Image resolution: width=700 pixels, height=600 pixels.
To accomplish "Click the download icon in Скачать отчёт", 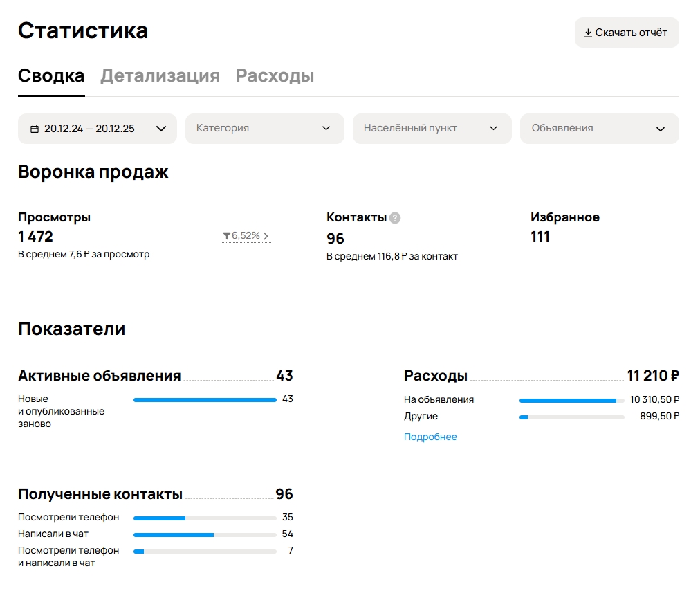I will (588, 33).
